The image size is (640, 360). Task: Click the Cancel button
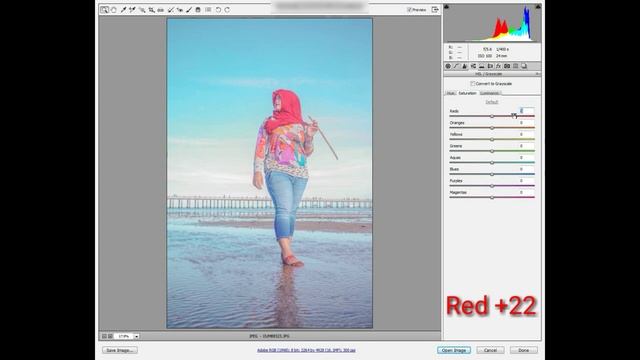(x=490, y=350)
